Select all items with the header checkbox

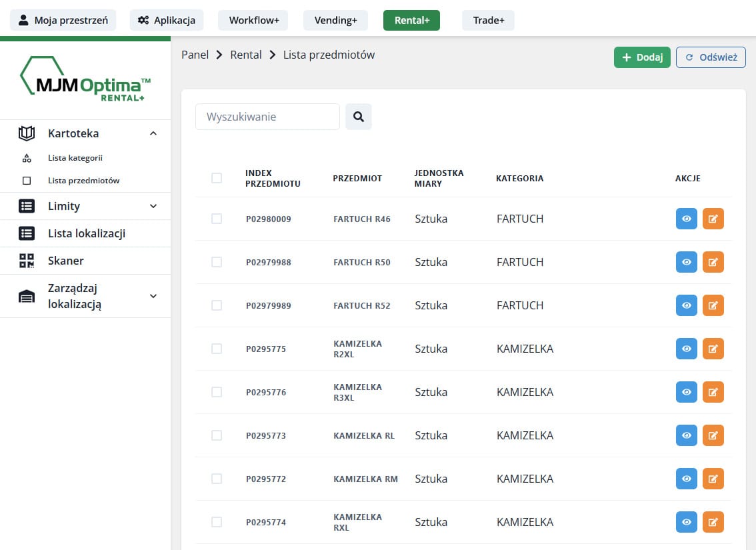(x=217, y=178)
